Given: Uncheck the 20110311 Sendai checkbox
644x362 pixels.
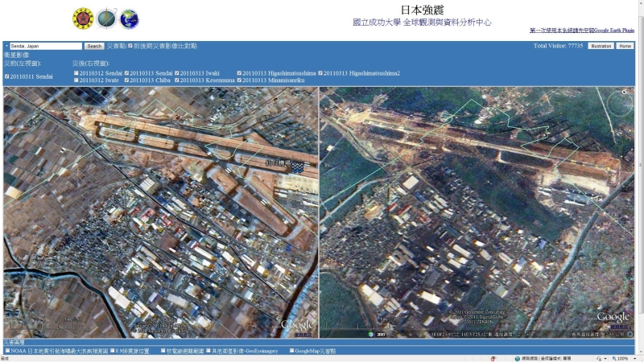Looking at the screenshot, I should (x=7, y=76).
